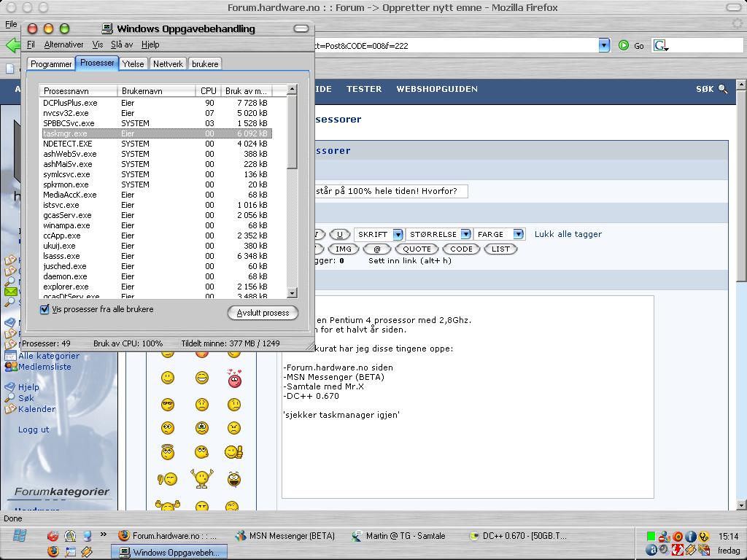Click the forum topic title field

pos(391,192)
